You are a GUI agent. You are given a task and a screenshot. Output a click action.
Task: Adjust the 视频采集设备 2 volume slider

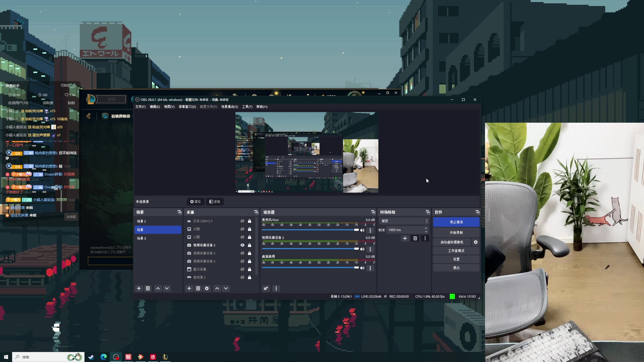click(310, 249)
